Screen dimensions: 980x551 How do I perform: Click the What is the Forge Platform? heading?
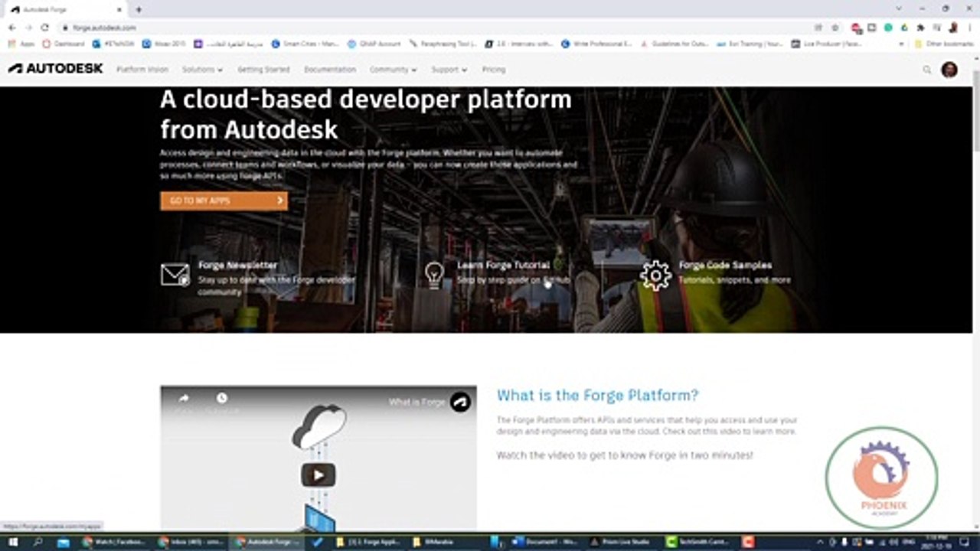[x=597, y=396]
